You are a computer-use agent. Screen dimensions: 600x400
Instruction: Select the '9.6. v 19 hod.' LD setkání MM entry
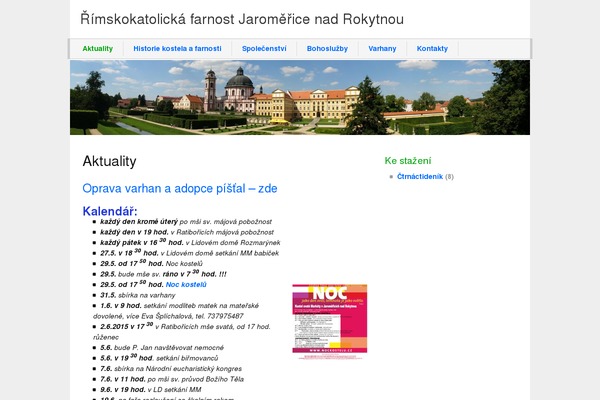[150, 390]
